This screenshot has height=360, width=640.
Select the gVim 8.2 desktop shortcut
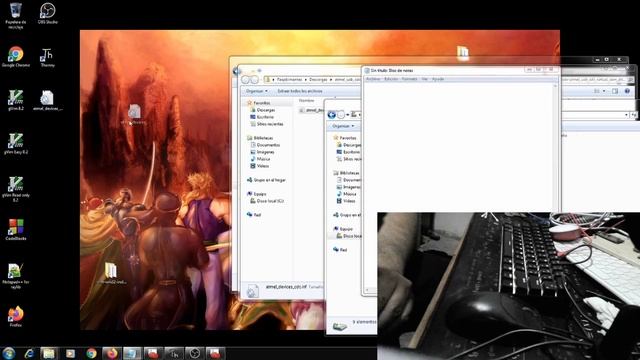tap(16, 100)
